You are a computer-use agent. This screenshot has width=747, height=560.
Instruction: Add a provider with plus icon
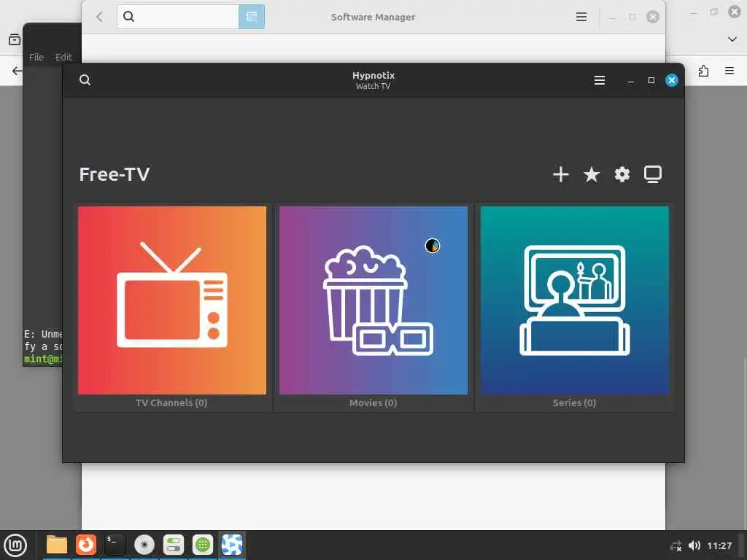coord(561,174)
